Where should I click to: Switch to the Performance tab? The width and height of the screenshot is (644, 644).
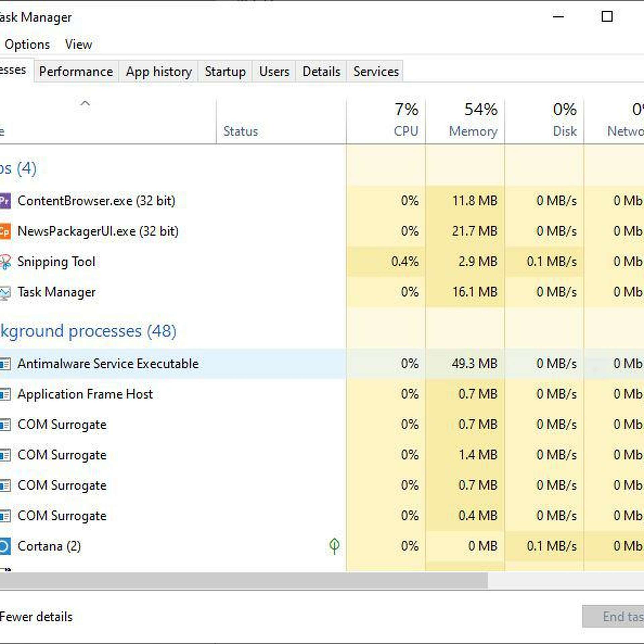(x=76, y=72)
